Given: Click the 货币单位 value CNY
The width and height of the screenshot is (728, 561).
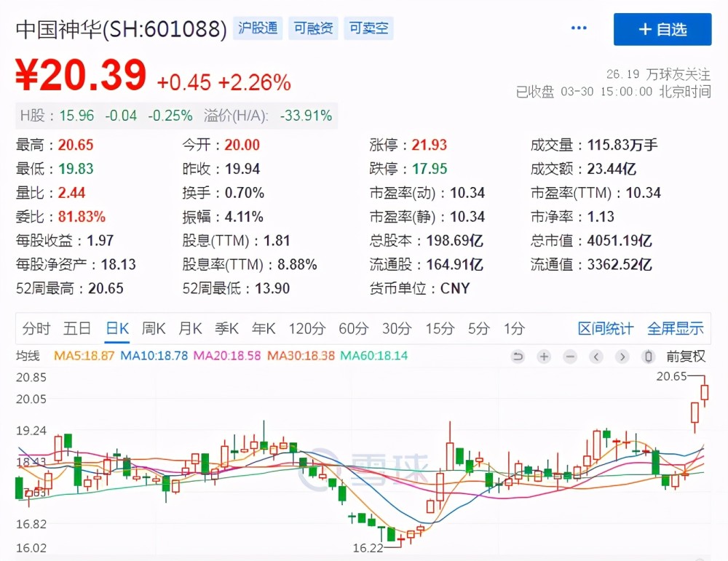Looking at the screenshot, I should coord(455,289).
